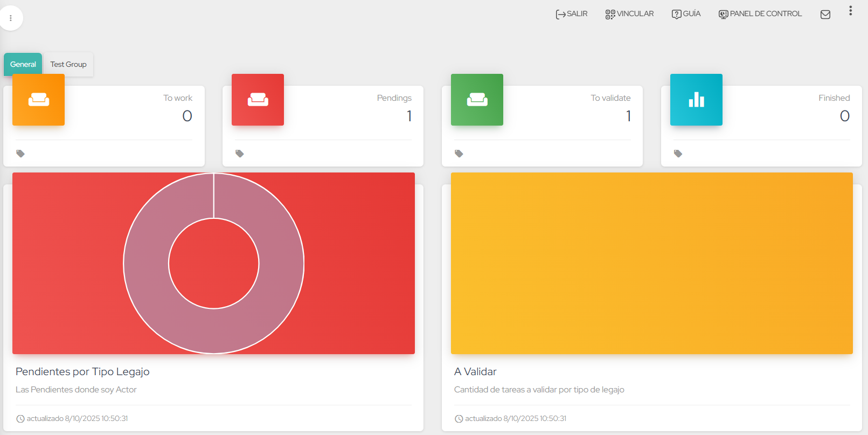This screenshot has height=435, width=868.
Task: Click the VINCULAR button
Action: tap(629, 14)
